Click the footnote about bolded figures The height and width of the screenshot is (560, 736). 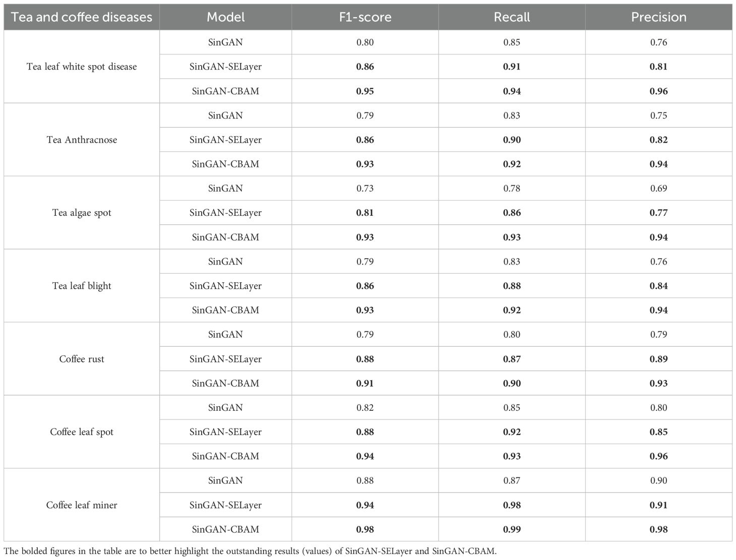point(250,551)
